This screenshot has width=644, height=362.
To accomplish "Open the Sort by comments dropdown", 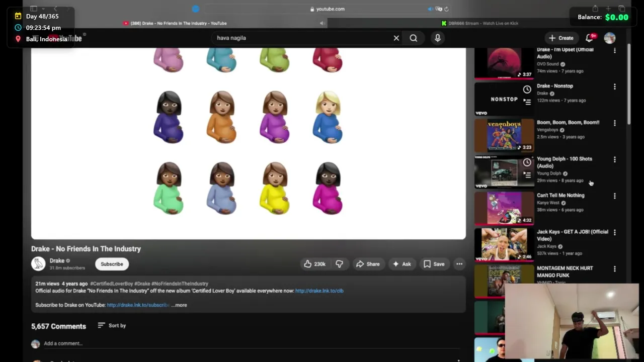I will point(112,325).
